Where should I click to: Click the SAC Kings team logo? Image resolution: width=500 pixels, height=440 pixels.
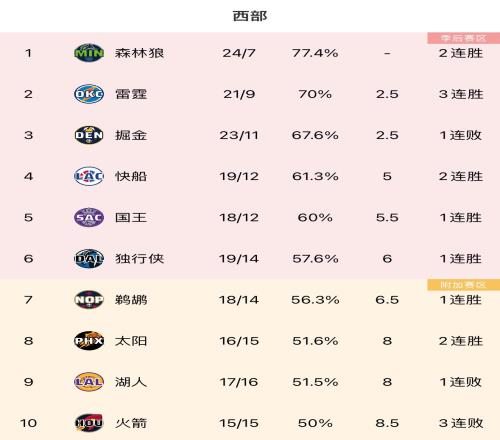[x=89, y=217]
